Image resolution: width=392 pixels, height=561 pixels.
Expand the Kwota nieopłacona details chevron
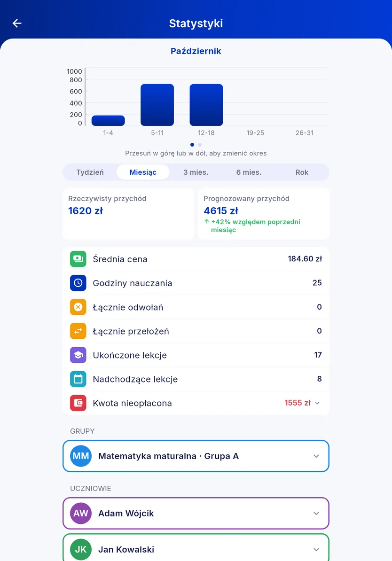317,403
